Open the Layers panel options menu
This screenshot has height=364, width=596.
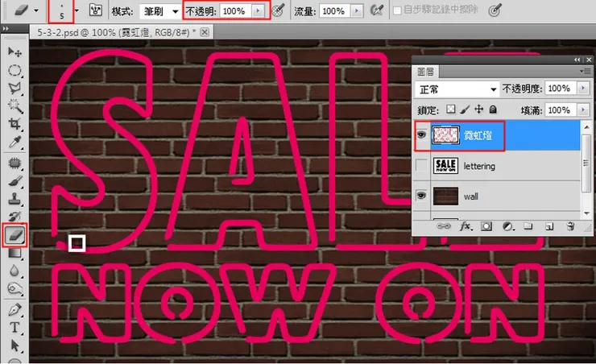586,71
